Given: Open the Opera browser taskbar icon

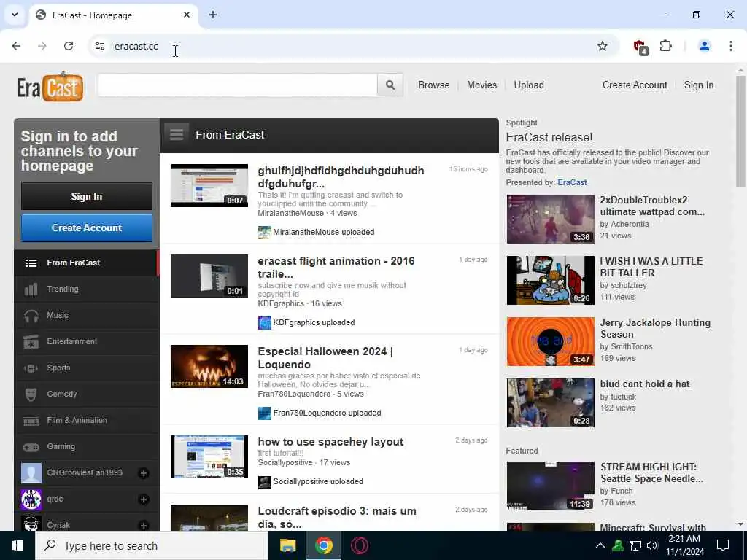Looking at the screenshot, I should (x=359, y=545).
